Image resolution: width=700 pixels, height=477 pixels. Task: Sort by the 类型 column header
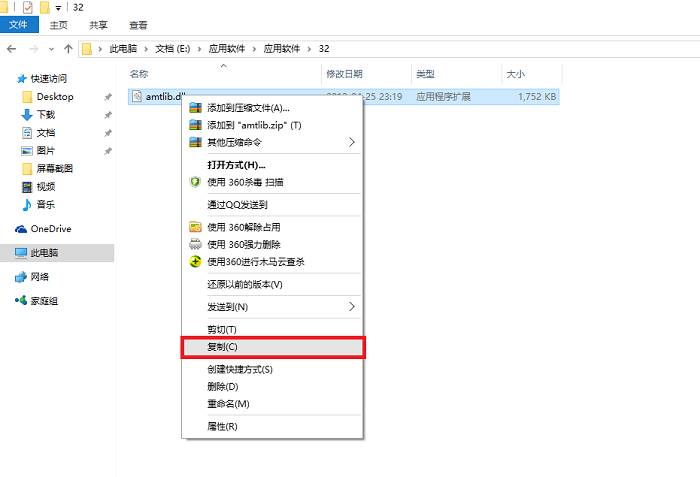pyautogui.click(x=456, y=74)
